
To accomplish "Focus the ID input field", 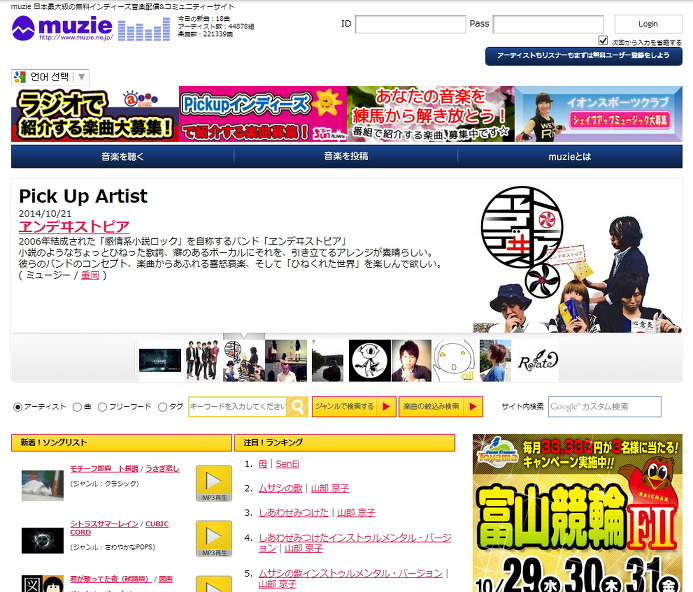I will tap(411, 24).
